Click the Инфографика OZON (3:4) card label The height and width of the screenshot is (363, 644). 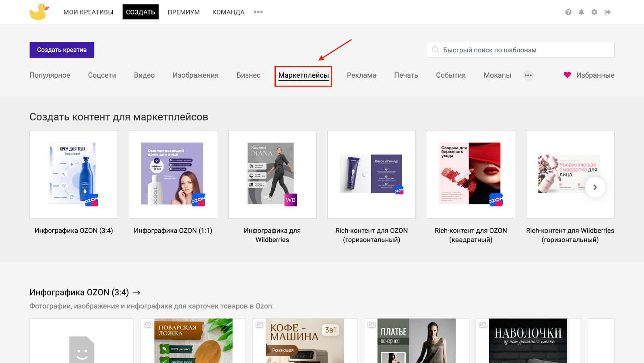(74, 231)
